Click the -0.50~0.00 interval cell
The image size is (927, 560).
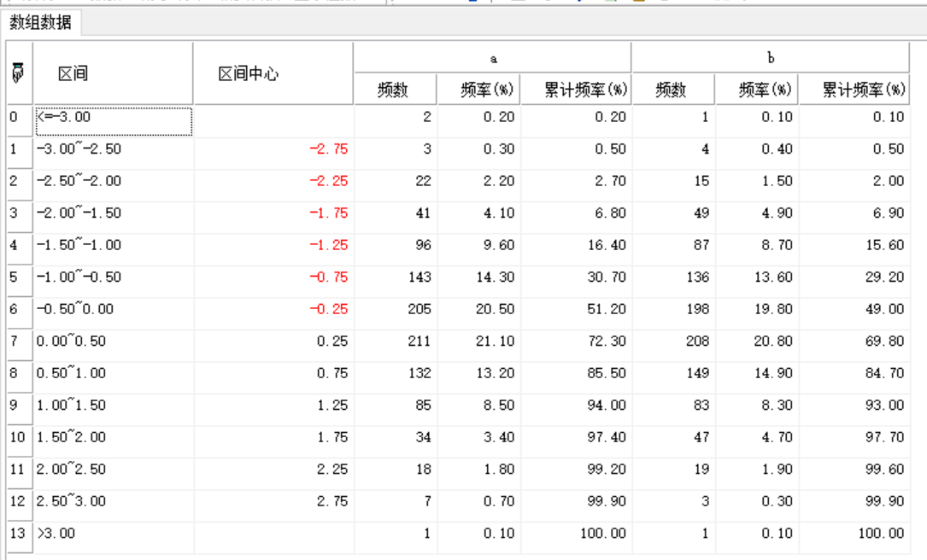(113, 309)
